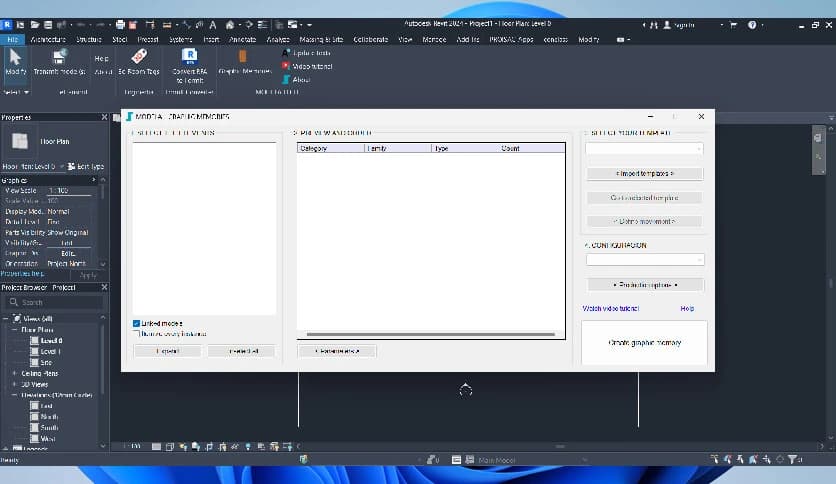Viewport: 836px width, 484px height.
Task: Click the Import templates button
Action: [x=644, y=174]
